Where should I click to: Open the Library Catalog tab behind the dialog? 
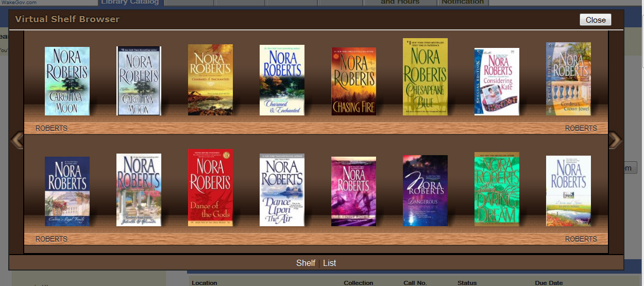[x=130, y=3]
